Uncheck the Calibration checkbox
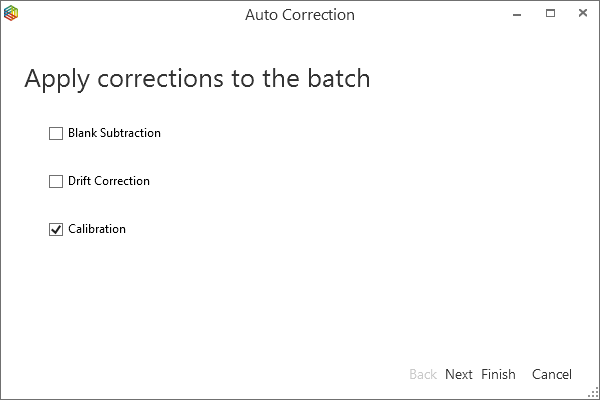This screenshot has width=600, height=400. [x=56, y=229]
